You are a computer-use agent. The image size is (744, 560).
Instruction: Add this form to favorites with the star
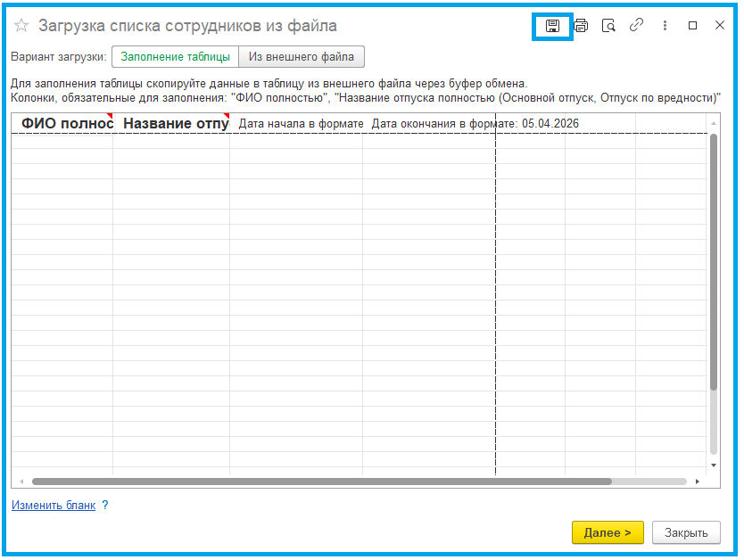pyautogui.click(x=21, y=26)
